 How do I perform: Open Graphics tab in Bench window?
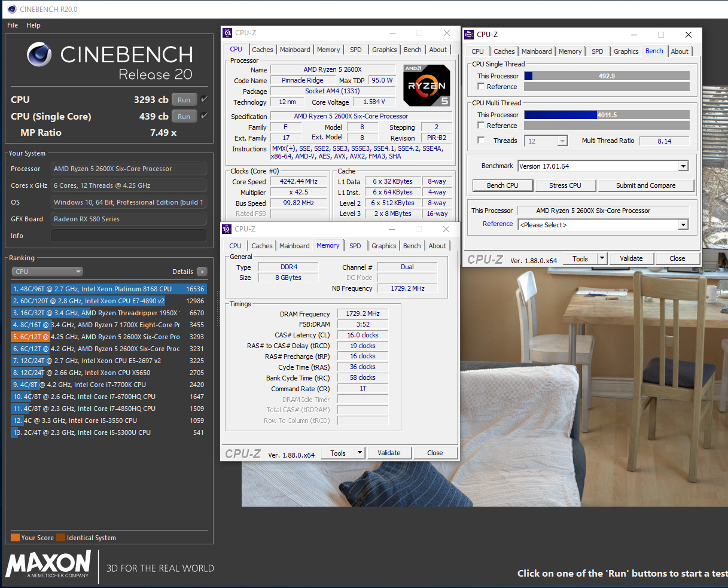(x=626, y=51)
